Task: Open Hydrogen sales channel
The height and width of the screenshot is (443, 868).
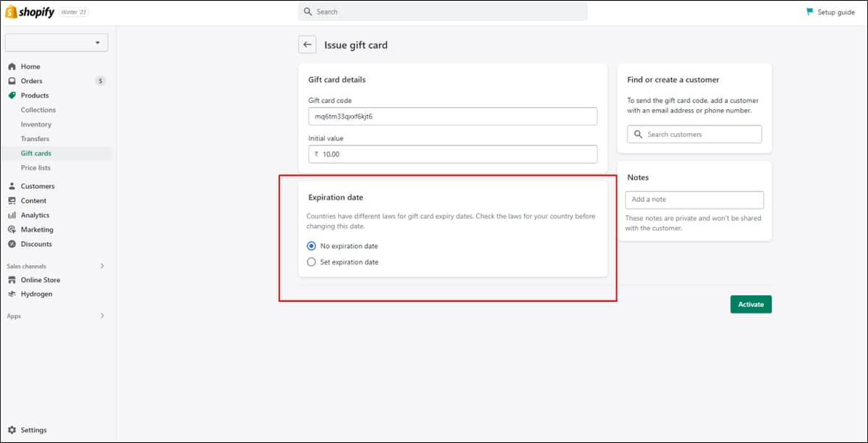Action: point(37,294)
